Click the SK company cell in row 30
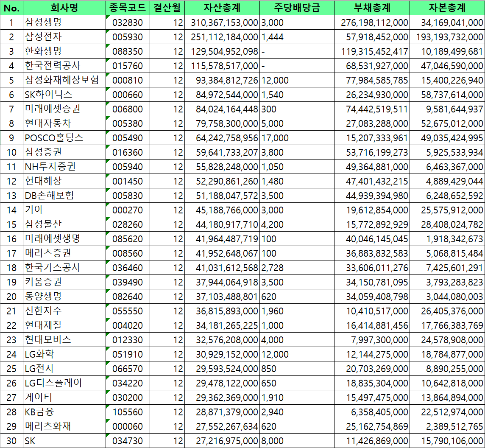Viewport: 485px width, 448px height. [64, 440]
